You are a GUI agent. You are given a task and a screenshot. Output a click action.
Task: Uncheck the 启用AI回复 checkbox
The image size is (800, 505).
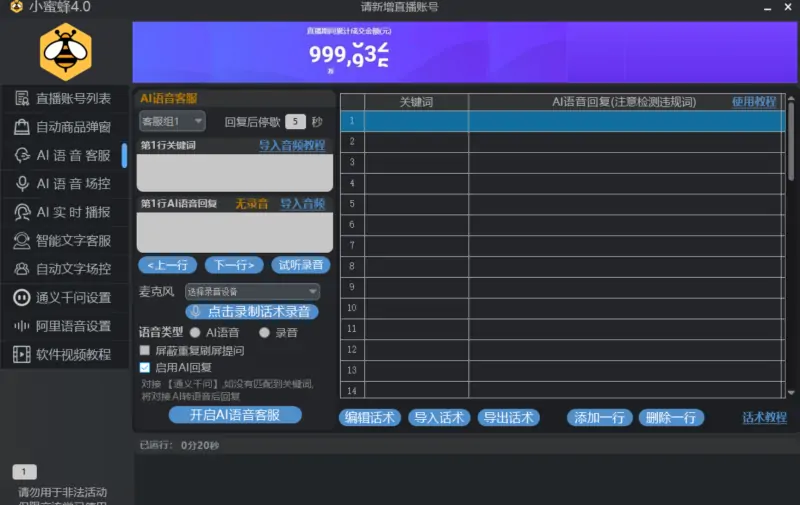(145, 367)
